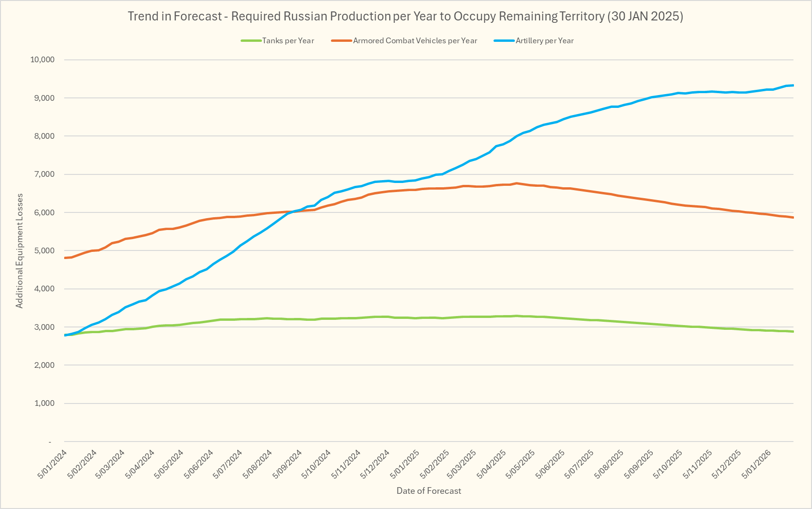Click the 1,000 y-axis tick label
Viewport: 812px width, 509px height.
45,403
